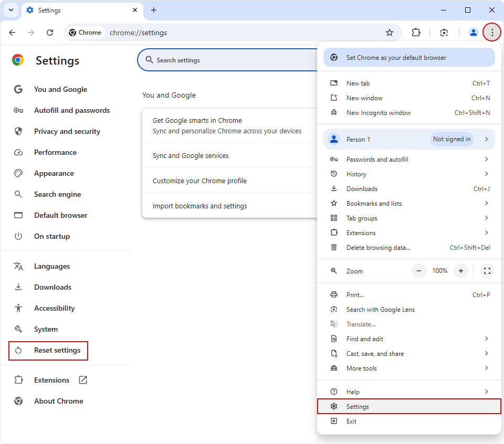This screenshot has width=504, height=444.
Task: Go back with the back arrow
Action: 12,33
